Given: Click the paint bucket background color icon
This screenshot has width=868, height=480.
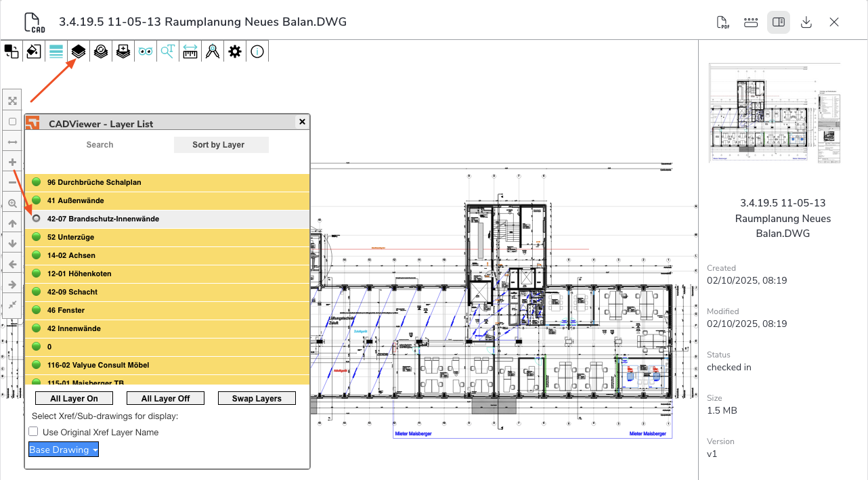Looking at the screenshot, I should [34, 51].
